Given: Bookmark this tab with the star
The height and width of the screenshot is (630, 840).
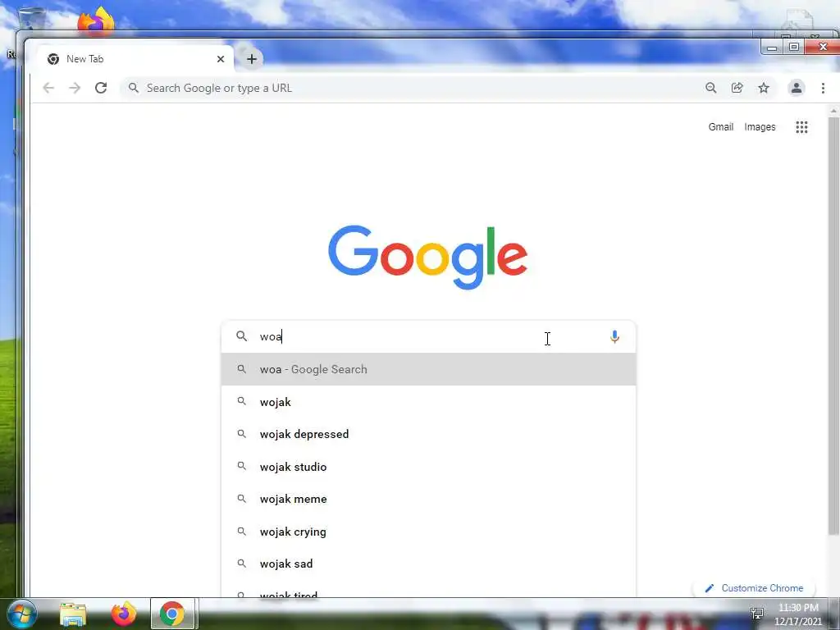Looking at the screenshot, I should pyautogui.click(x=764, y=88).
